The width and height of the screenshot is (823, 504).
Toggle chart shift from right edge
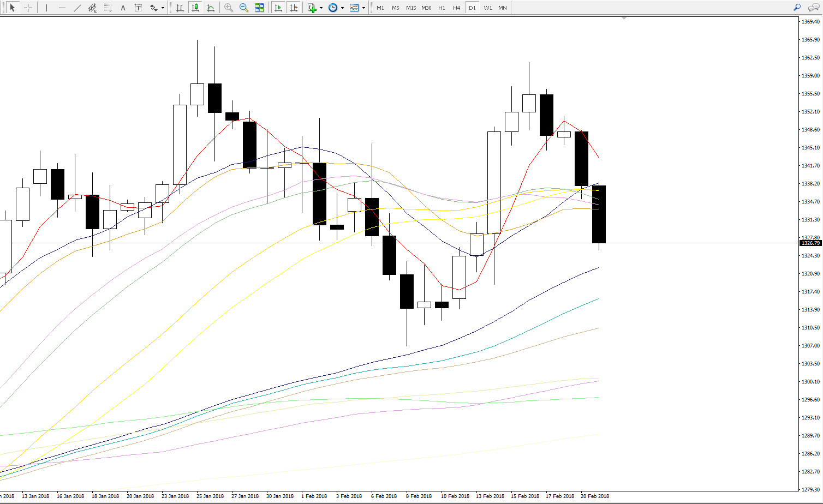pyautogui.click(x=294, y=8)
